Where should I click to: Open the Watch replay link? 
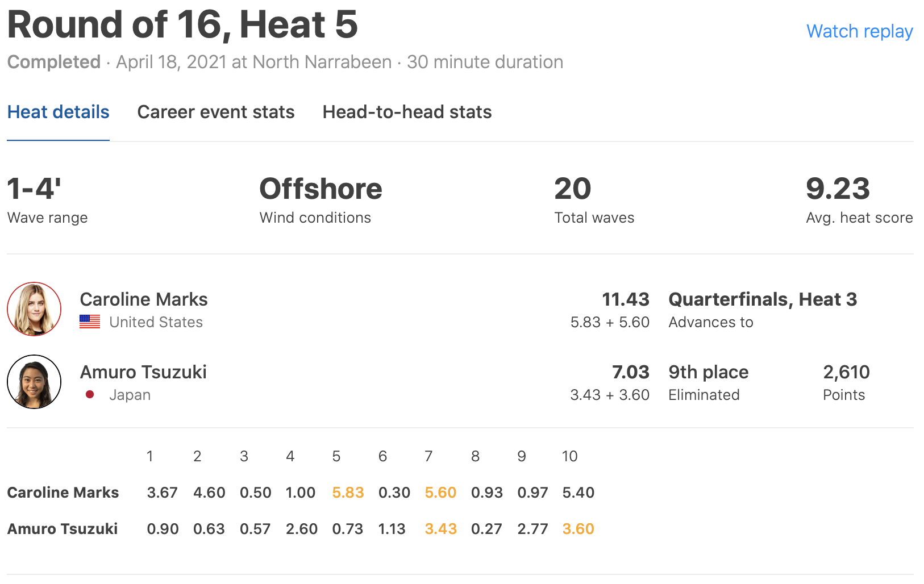[x=859, y=31]
